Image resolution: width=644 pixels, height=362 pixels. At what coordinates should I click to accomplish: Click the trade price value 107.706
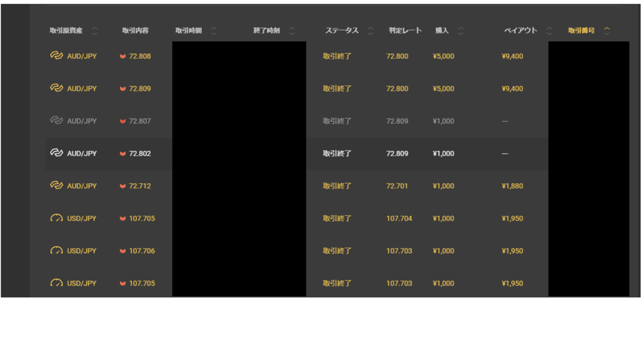click(x=142, y=250)
